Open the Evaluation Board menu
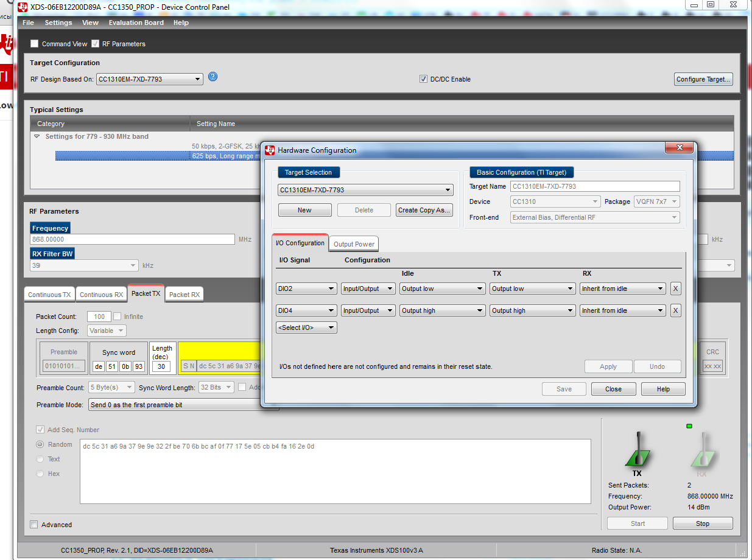The width and height of the screenshot is (752, 560). click(x=136, y=23)
